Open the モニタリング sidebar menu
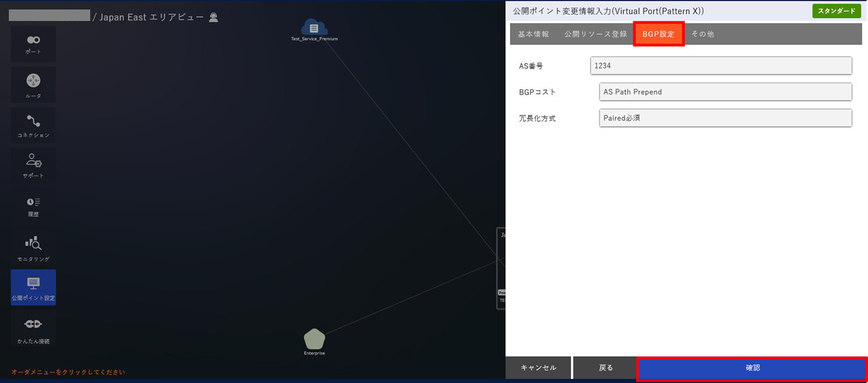868x383 pixels. [33, 247]
